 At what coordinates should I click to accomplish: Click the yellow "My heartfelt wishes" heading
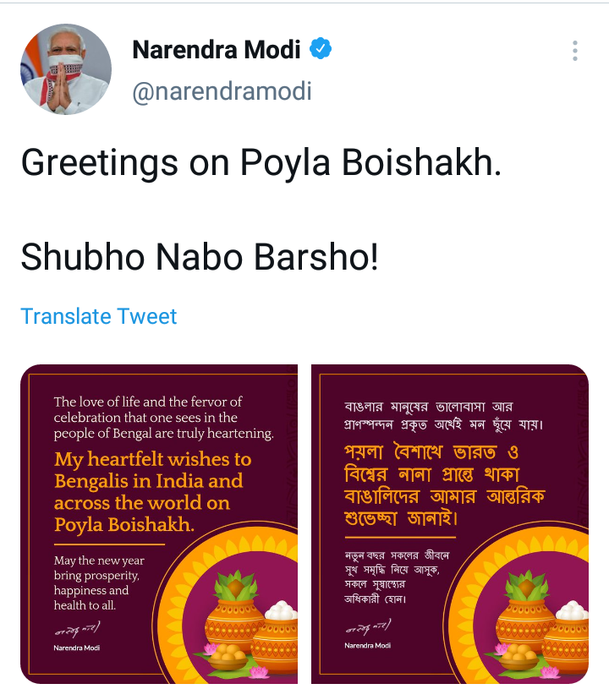pyautogui.click(x=152, y=492)
